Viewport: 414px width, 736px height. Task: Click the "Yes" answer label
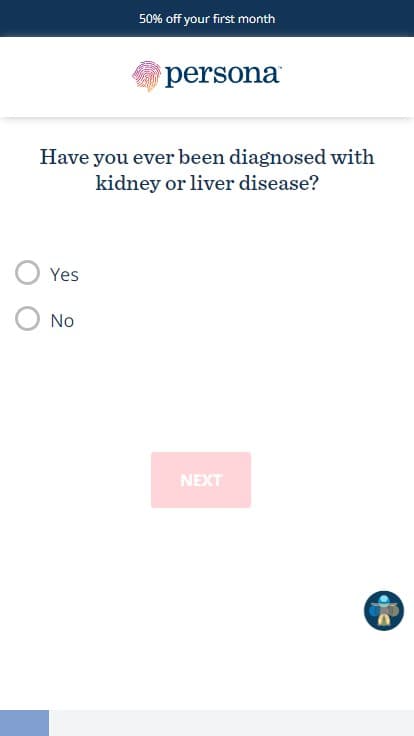click(64, 275)
